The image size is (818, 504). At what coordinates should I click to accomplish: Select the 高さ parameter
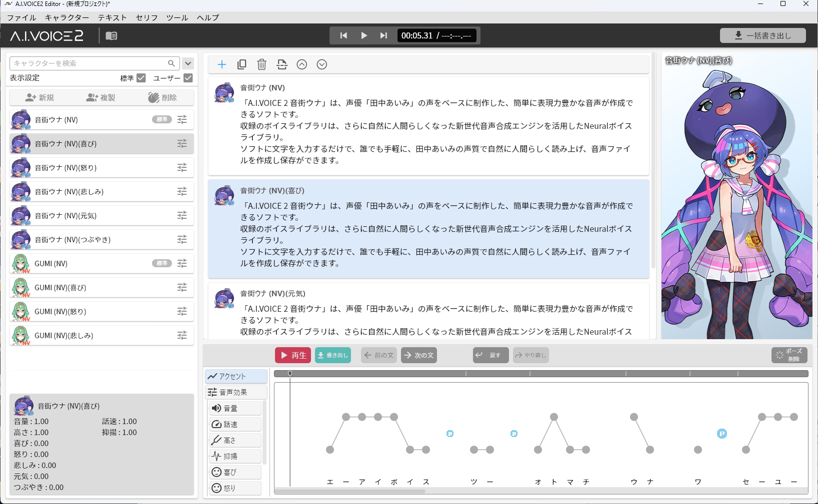(235, 440)
